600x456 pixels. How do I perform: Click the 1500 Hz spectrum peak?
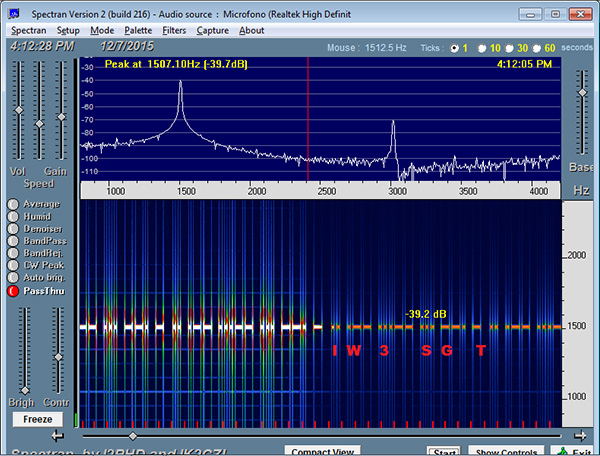tap(180, 82)
